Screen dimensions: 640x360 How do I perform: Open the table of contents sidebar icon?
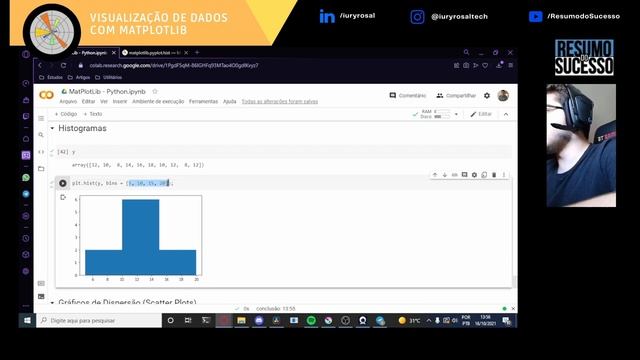point(41,118)
